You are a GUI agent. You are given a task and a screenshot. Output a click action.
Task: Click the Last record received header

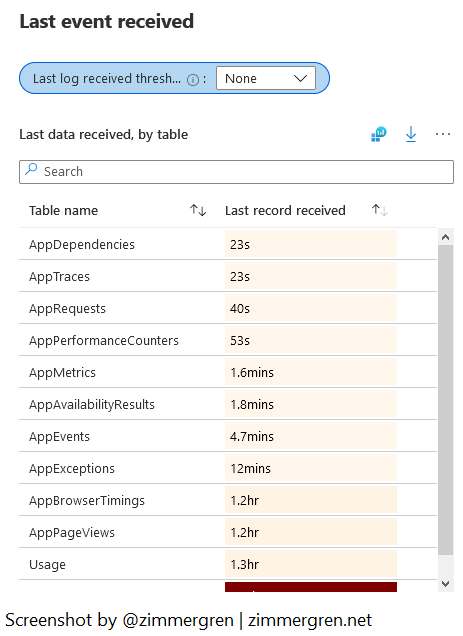click(x=285, y=211)
